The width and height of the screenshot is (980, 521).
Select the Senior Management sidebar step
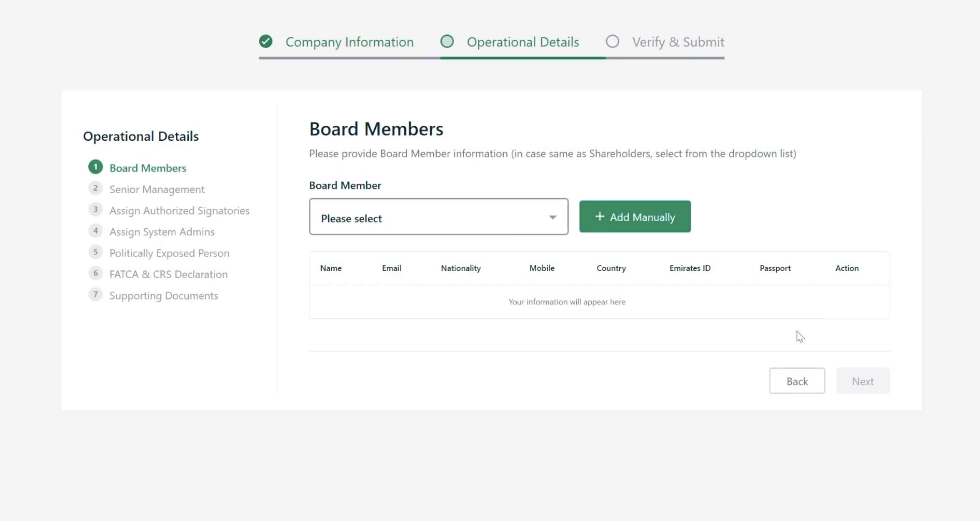[157, 189]
